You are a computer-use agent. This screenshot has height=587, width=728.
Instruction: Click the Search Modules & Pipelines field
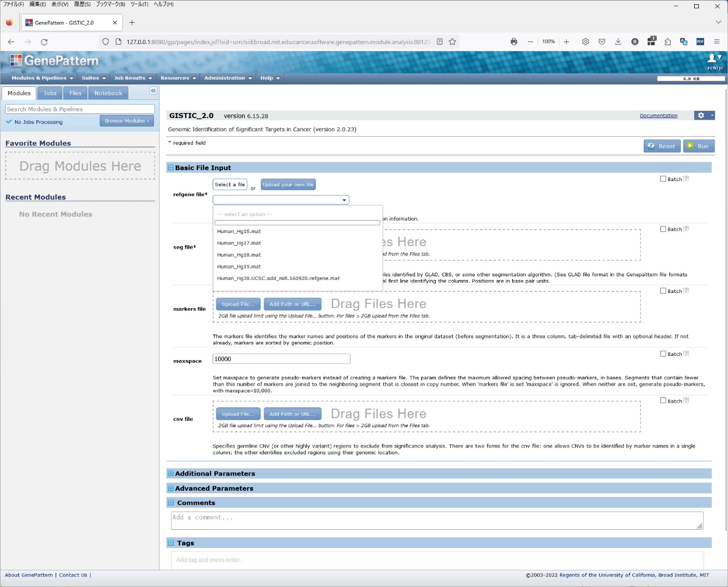(x=80, y=109)
